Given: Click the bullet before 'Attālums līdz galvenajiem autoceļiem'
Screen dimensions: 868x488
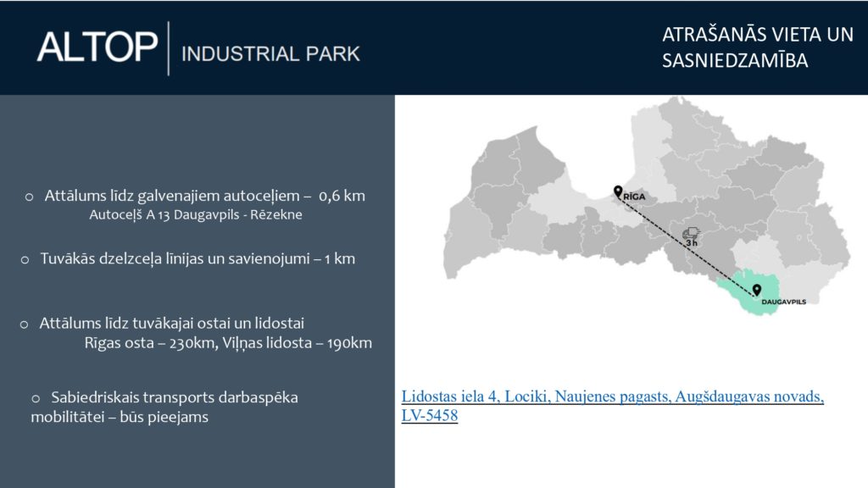Looking at the screenshot, I should [29, 197].
